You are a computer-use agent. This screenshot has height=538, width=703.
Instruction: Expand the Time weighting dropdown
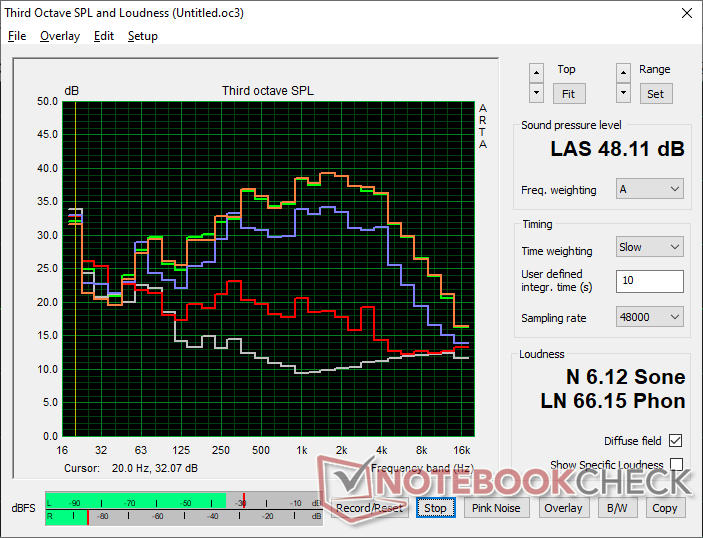649,247
